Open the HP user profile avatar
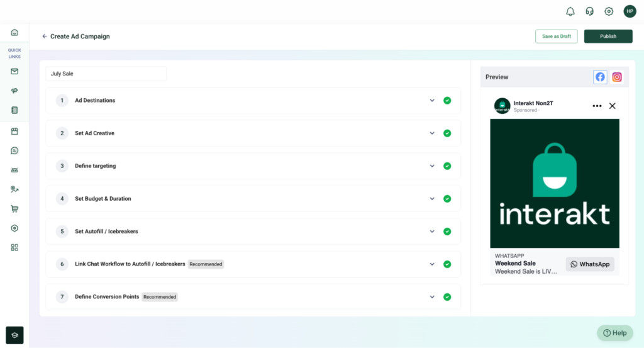Image resolution: width=644 pixels, height=348 pixels. pos(630,11)
